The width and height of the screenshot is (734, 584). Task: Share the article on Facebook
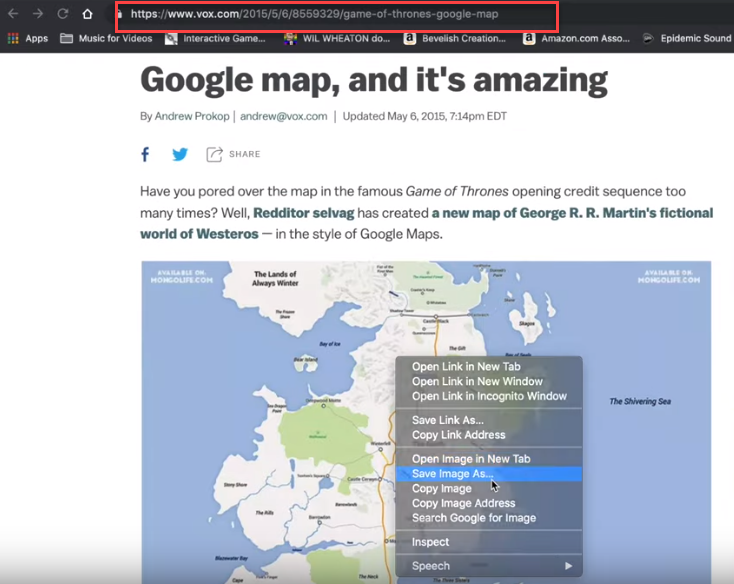coord(145,154)
